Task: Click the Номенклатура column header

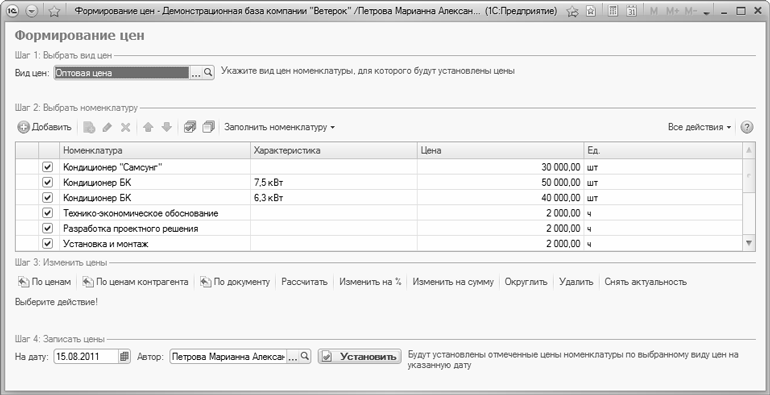Action: (x=155, y=151)
